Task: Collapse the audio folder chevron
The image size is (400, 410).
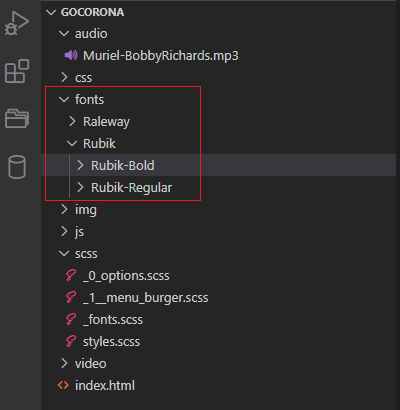Action: coord(64,34)
